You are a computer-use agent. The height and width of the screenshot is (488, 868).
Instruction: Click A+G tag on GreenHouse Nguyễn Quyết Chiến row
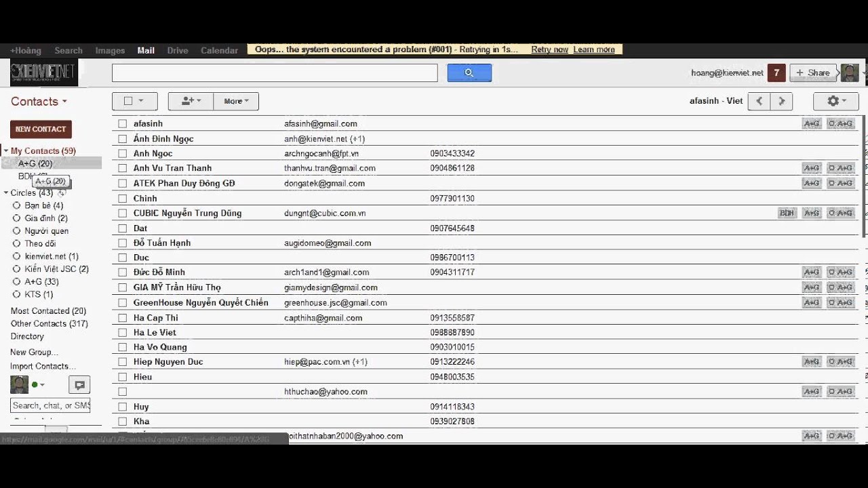tap(812, 302)
